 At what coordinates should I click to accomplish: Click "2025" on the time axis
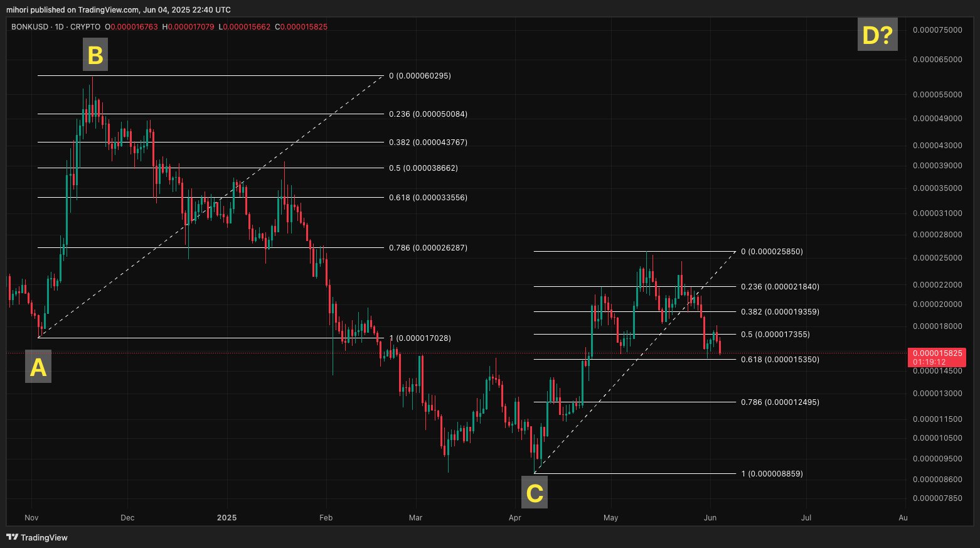tap(226, 518)
